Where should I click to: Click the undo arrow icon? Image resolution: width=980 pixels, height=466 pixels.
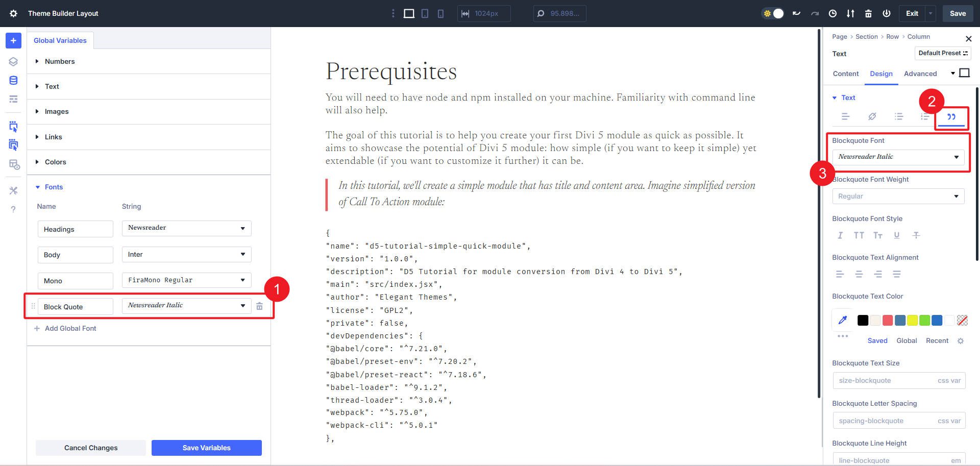[x=796, y=14]
